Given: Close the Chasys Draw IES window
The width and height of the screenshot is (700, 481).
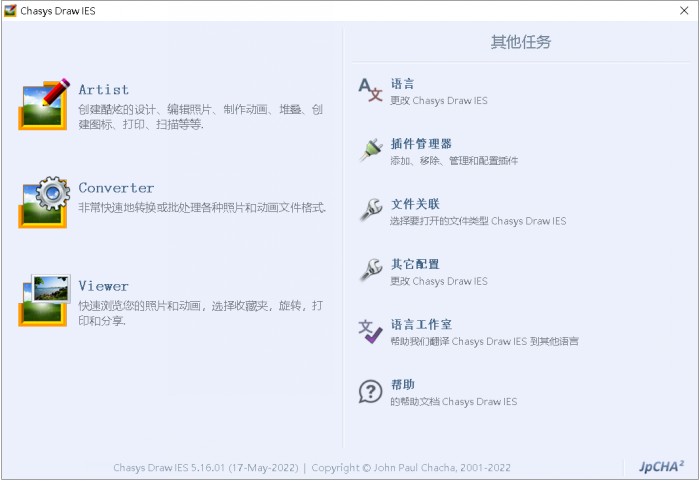Looking at the screenshot, I should [x=684, y=10].
